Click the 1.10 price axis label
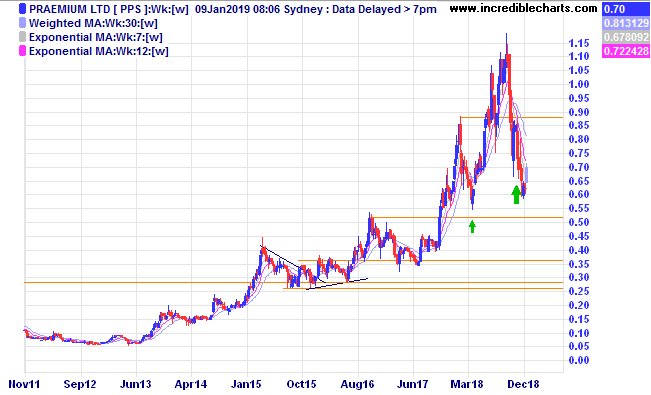 [579, 56]
